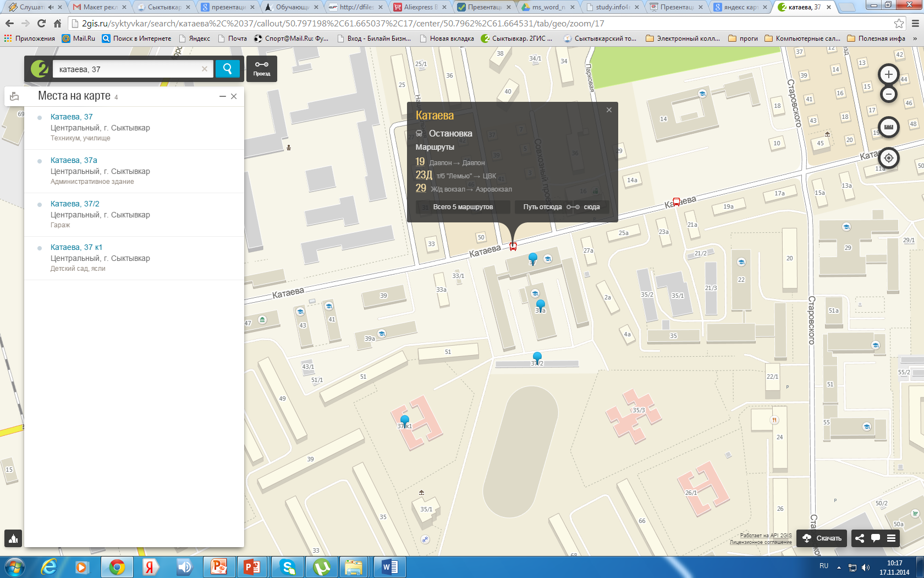Clear the search field with the X
The image size is (924, 578).
(x=205, y=69)
